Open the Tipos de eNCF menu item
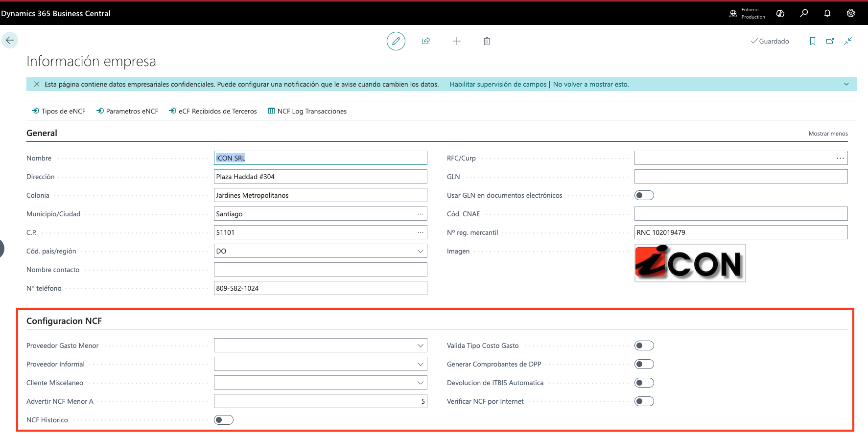 [x=59, y=111]
